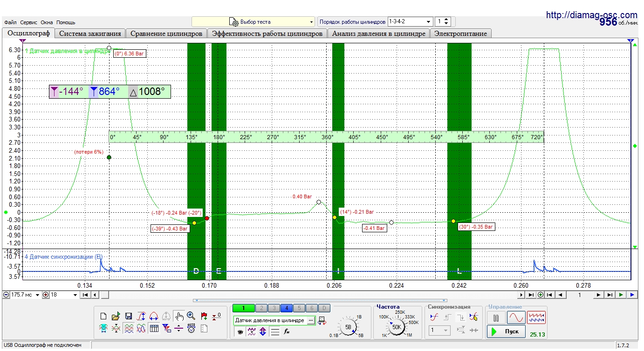Toggle channel 4 blue button
Screen dimensions: 644x351
[287, 308]
